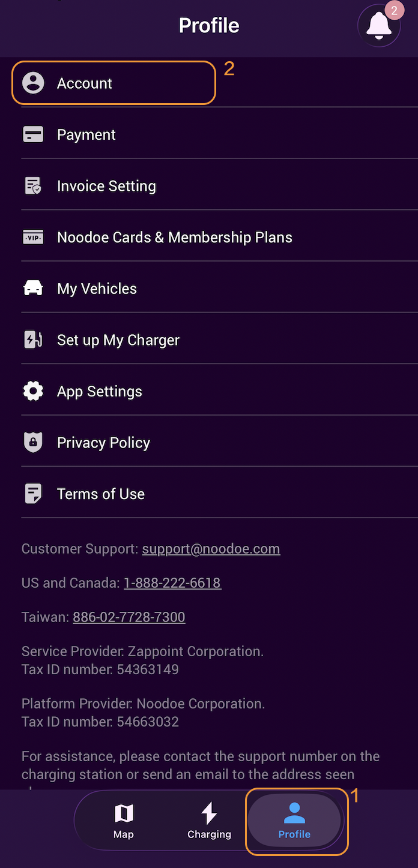Click the VIP membership card icon

tap(33, 238)
